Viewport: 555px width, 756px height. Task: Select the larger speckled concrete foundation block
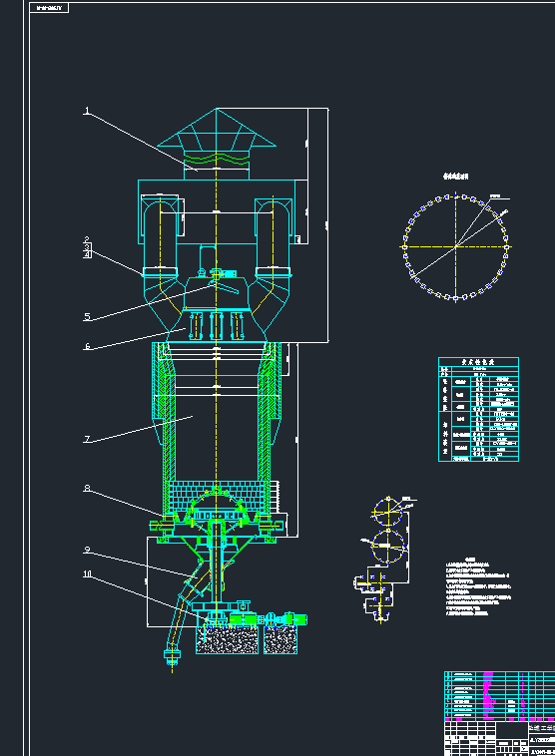point(227,640)
